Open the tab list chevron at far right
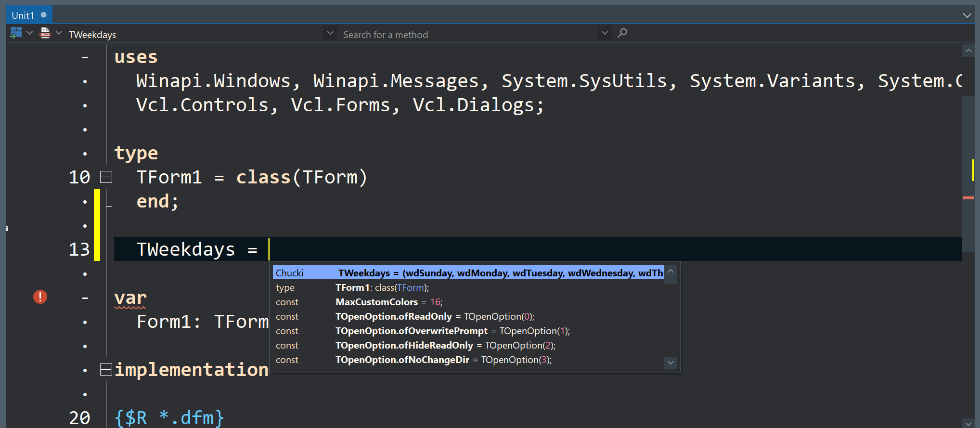Screen dimensions: 980x428 point(967,15)
